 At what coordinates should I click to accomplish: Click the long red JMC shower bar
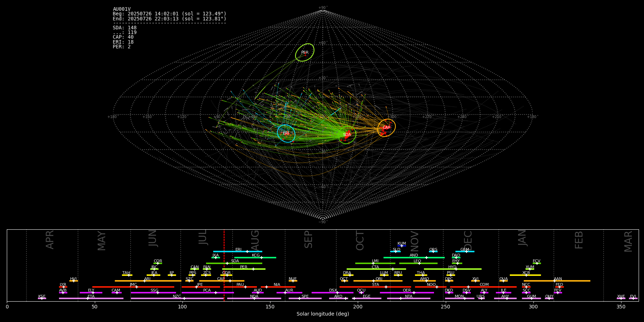coord(133,287)
